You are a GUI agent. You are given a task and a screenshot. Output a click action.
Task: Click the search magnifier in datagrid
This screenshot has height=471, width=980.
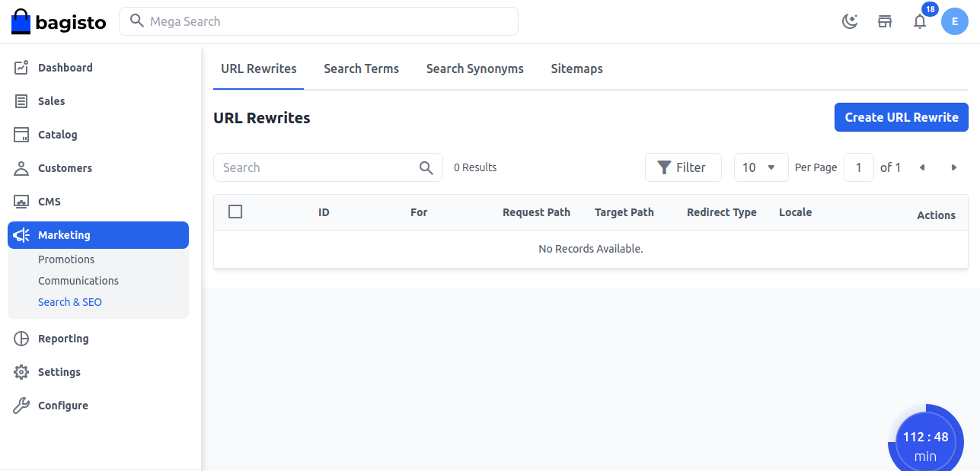click(426, 167)
